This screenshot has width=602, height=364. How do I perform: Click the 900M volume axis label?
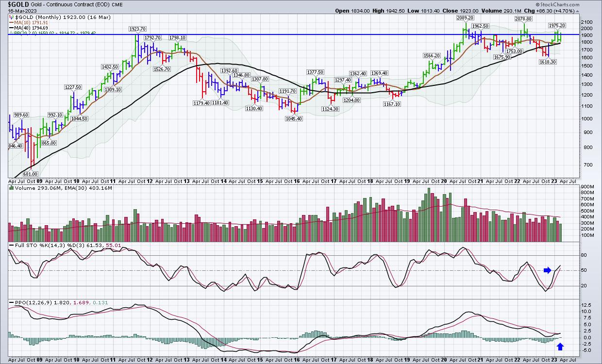[x=588, y=186]
